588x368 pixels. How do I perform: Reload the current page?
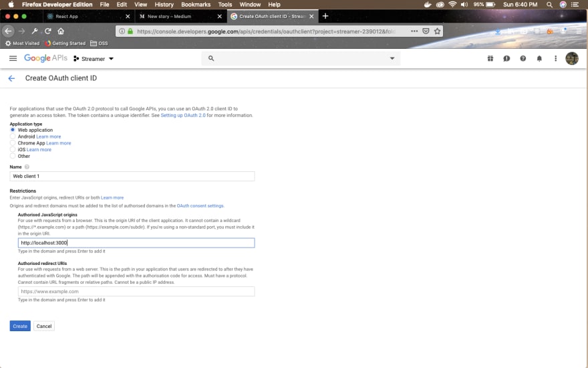coord(47,31)
